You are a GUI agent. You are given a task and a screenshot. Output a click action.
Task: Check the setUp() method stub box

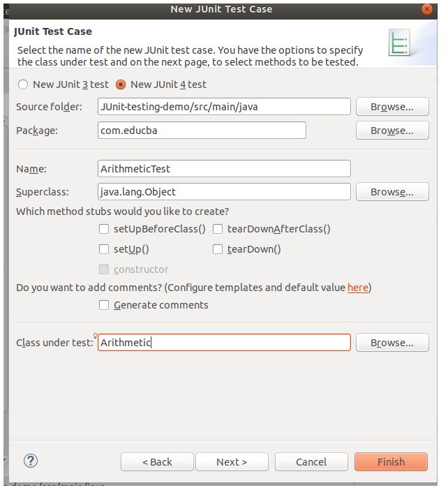(x=104, y=249)
